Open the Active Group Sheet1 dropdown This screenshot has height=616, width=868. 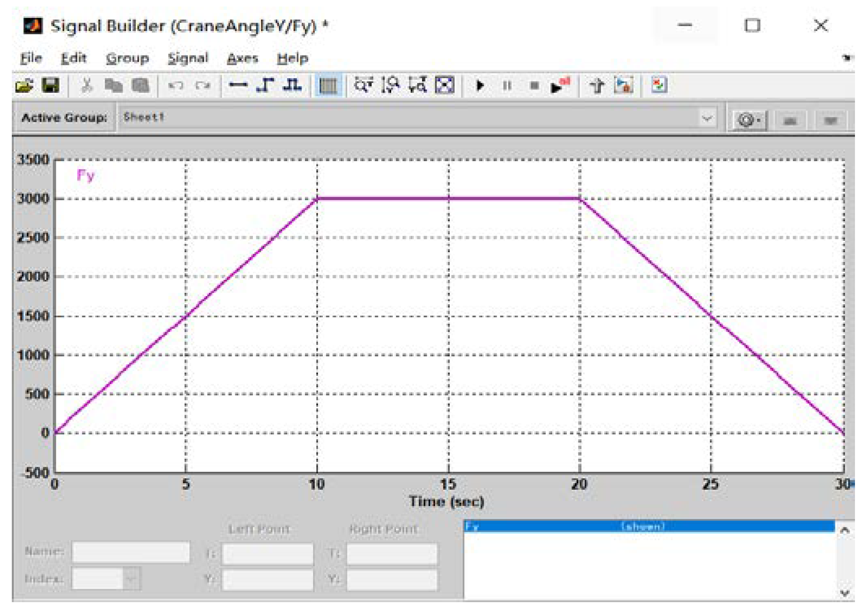point(707,118)
